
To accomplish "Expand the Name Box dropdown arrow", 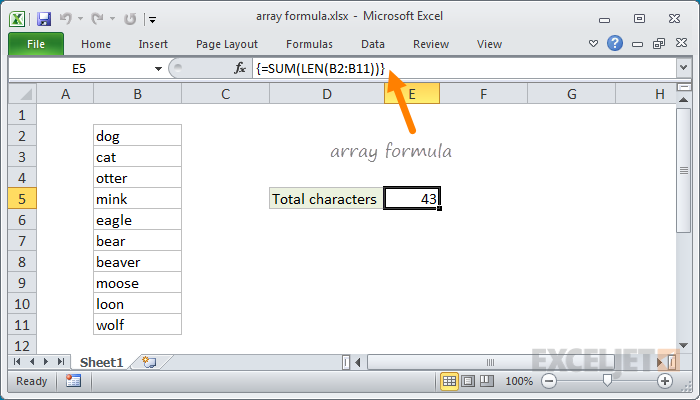I will 158,69.
